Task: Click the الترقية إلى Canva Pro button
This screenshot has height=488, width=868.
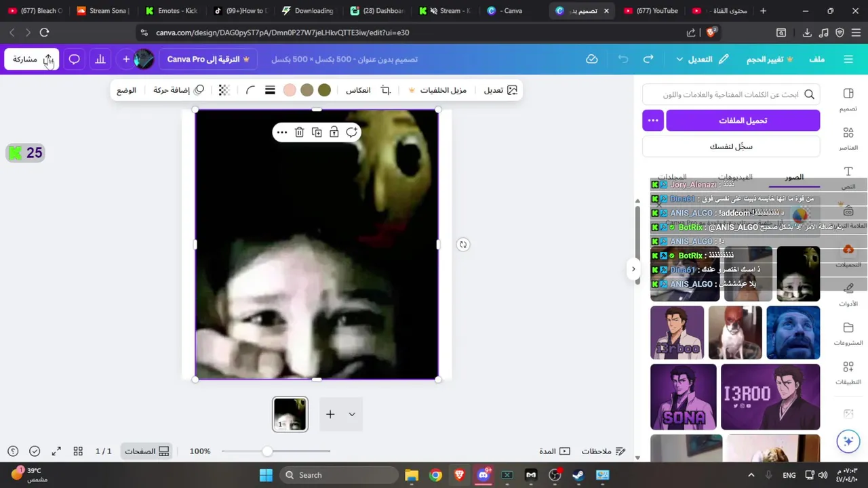Action: 208,59
